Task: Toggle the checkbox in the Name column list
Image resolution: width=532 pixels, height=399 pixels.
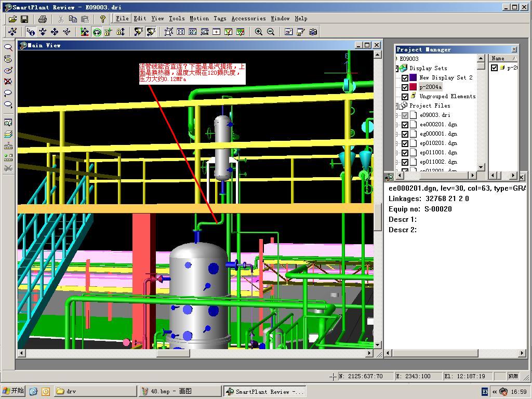Action: point(495,68)
